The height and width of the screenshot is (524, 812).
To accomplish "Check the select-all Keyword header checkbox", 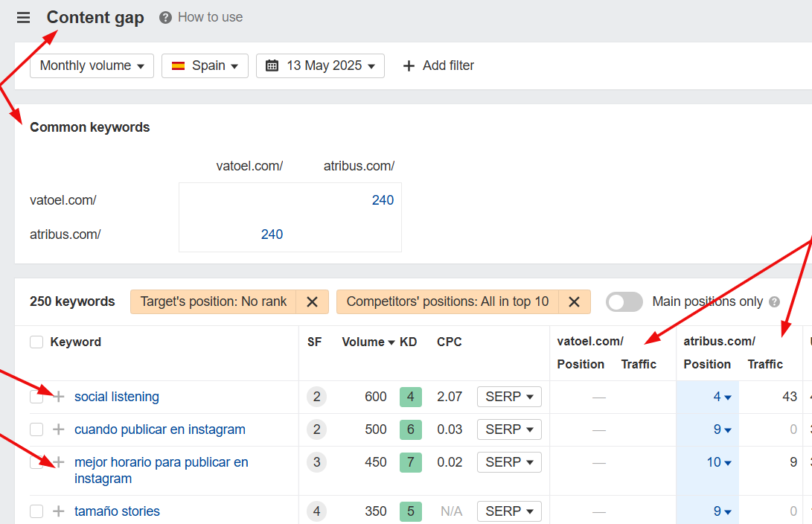I will 36,342.
